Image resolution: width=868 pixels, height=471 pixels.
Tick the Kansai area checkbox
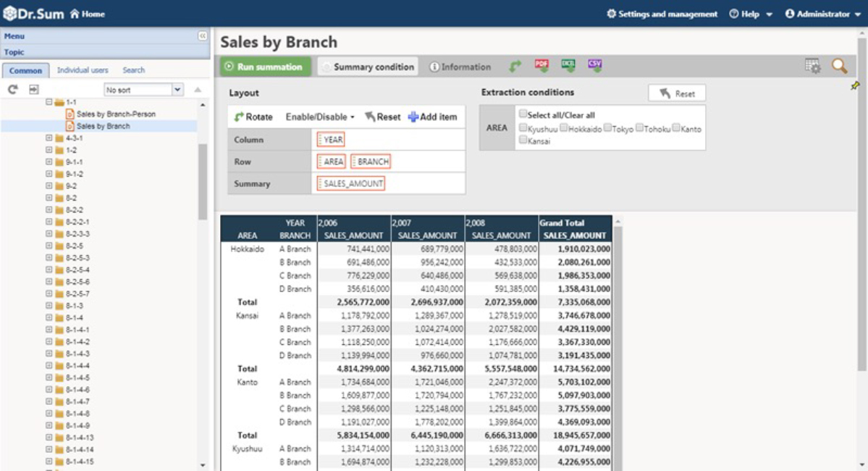click(x=523, y=141)
